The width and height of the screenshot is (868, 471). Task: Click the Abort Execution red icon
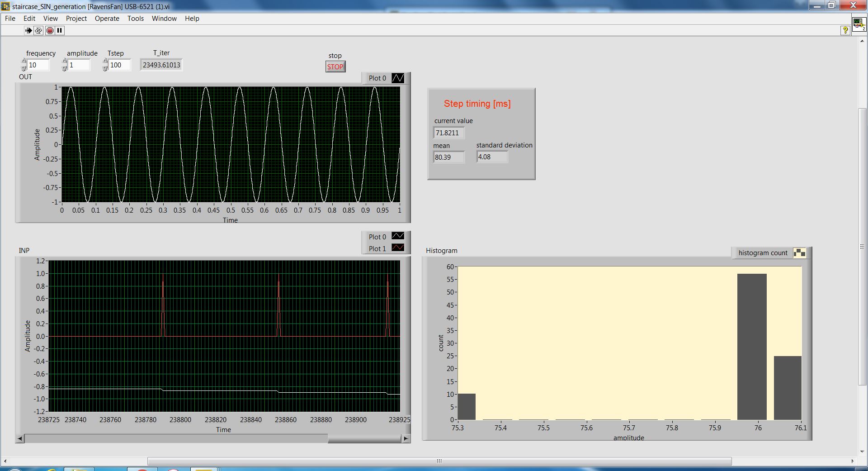pyautogui.click(x=50, y=30)
